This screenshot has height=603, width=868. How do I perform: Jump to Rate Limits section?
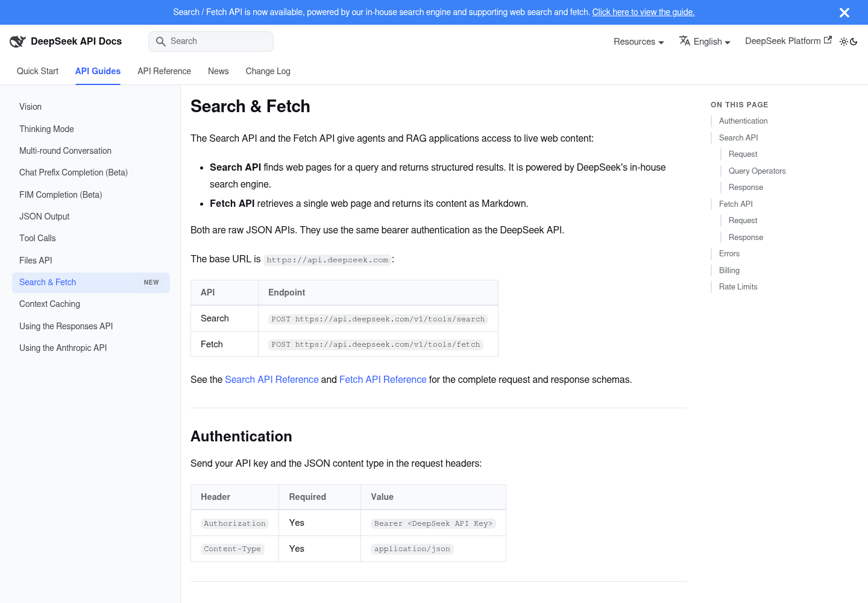point(738,287)
